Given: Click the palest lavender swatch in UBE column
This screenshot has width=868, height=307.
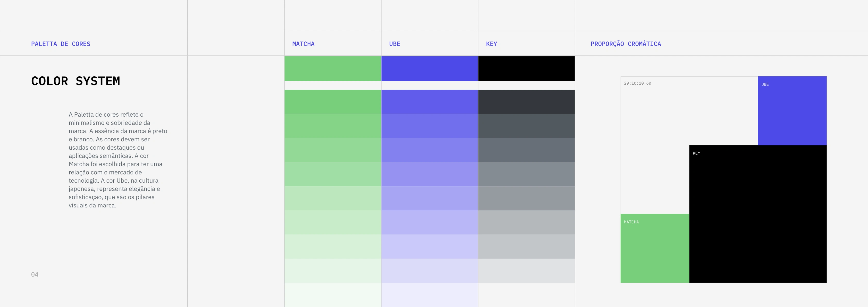Looking at the screenshot, I should click(x=429, y=295).
